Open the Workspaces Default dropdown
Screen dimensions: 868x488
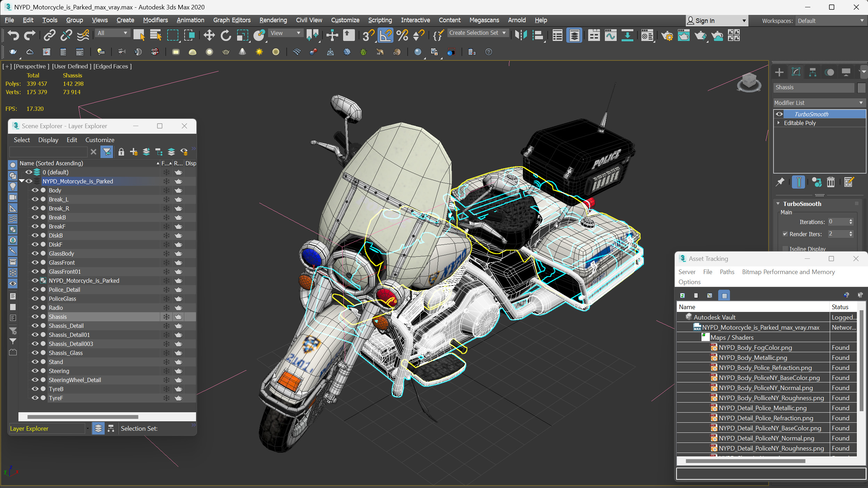click(830, 21)
